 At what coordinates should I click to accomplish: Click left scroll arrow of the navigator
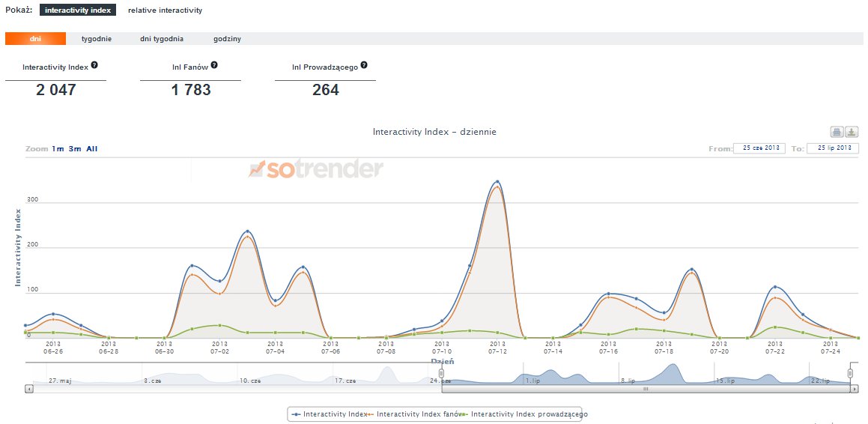28,389
